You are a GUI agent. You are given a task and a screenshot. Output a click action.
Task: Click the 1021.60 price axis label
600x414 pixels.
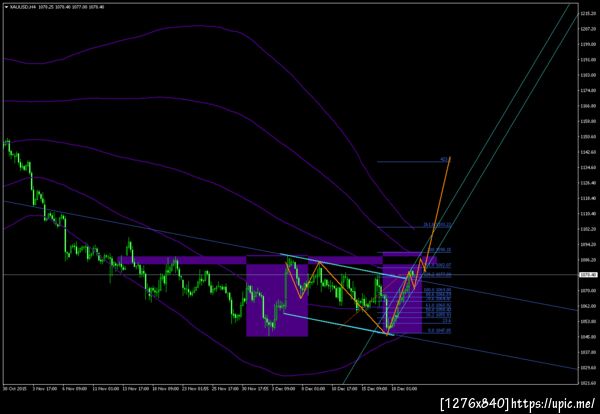(x=587, y=383)
